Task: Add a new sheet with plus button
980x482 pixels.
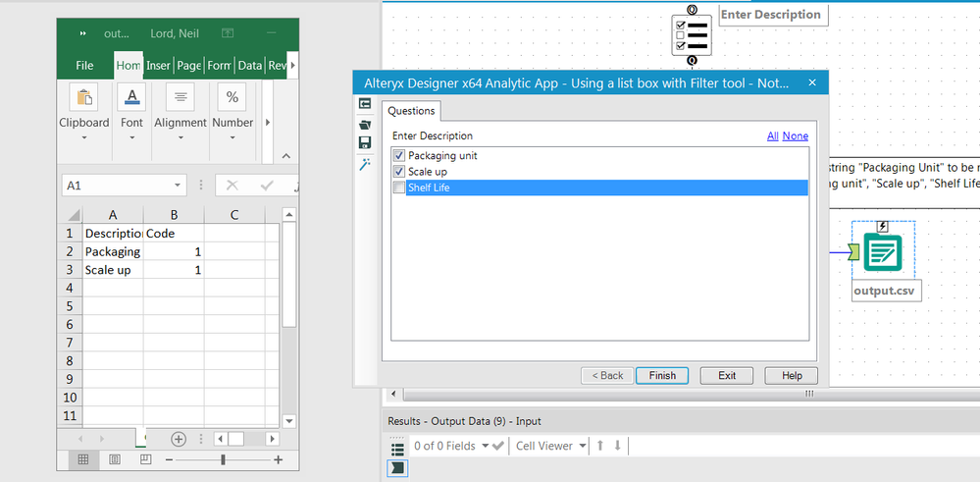Action: coord(179,439)
